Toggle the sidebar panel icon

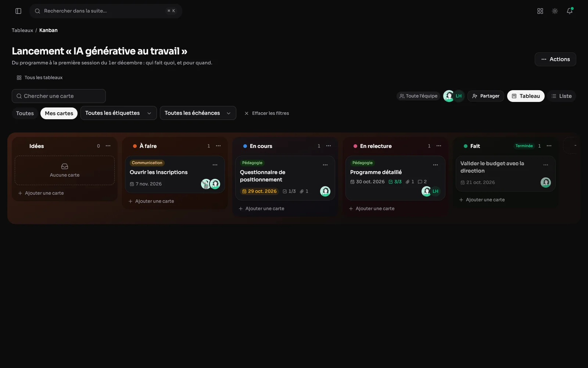coord(18,11)
